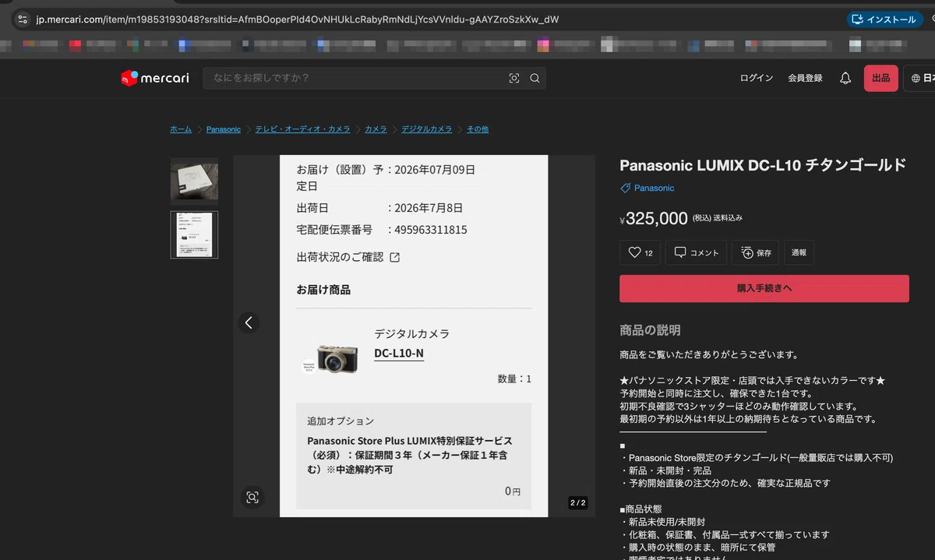This screenshot has width=935, height=560.
Task: Click the price ¥325,000
Action: point(654,219)
